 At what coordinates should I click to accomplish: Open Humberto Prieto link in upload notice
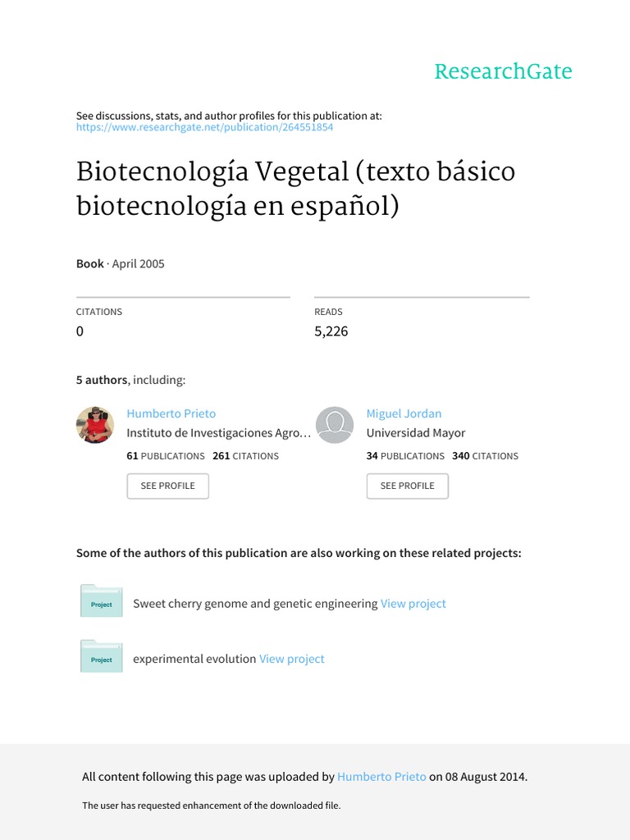[x=381, y=777]
